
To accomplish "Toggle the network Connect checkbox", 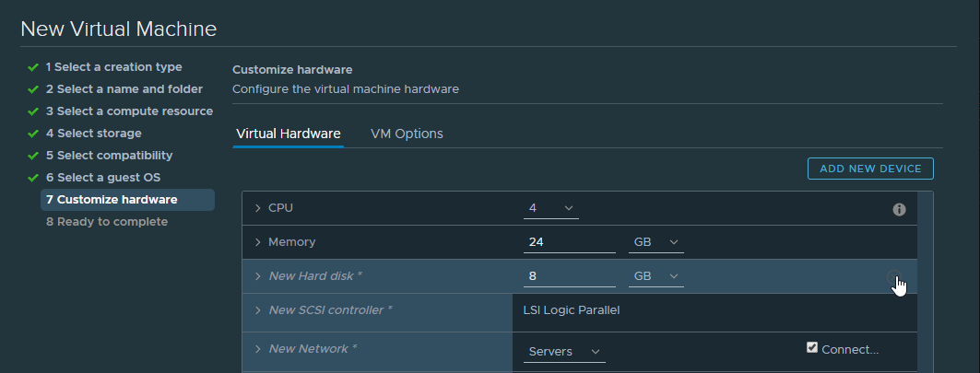I will (x=812, y=347).
